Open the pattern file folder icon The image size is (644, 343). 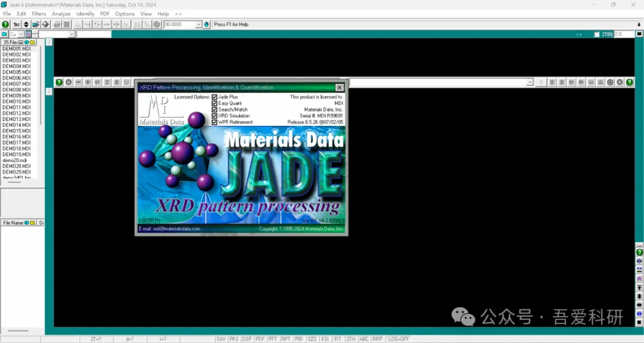click(36, 24)
